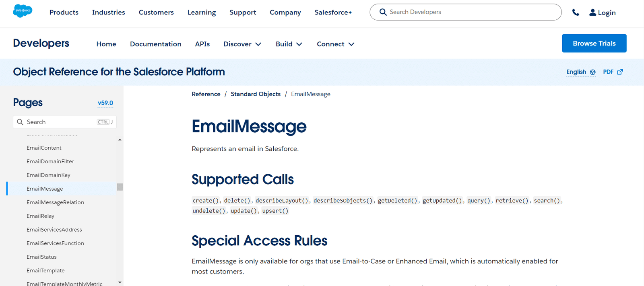Open the Products menu
Viewport: 644px width, 286px height.
64,12
